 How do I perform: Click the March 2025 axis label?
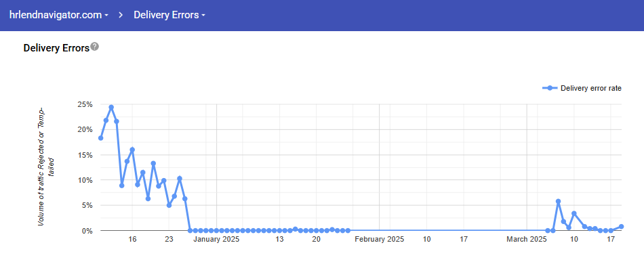pos(527,240)
